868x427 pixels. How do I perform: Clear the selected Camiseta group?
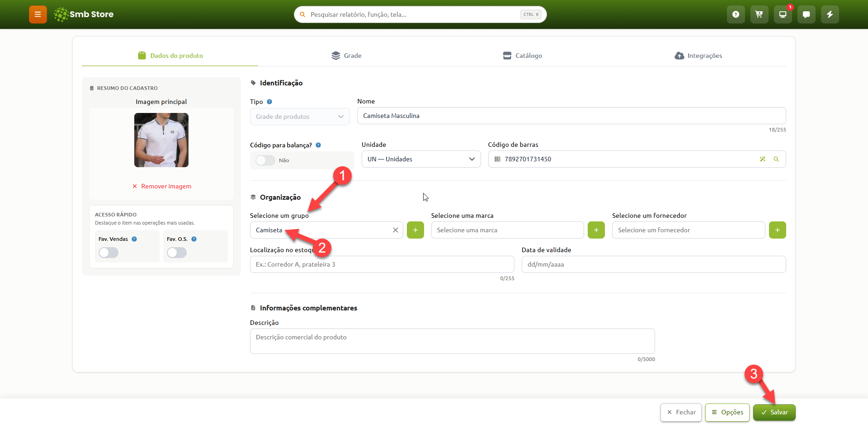tap(396, 230)
